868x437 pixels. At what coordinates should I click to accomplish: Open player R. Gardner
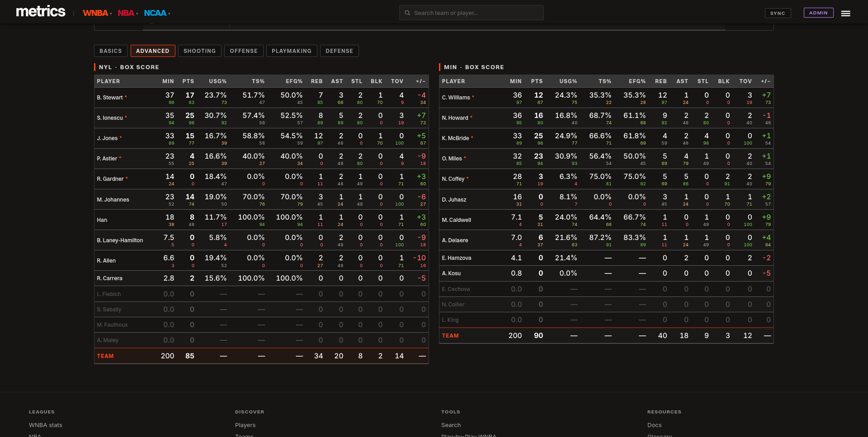110,179
